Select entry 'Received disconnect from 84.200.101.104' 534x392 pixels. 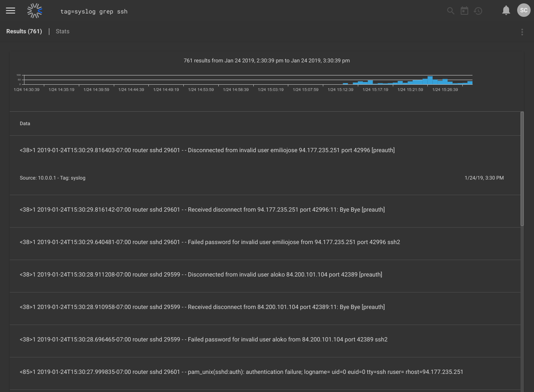click(265, 309)
